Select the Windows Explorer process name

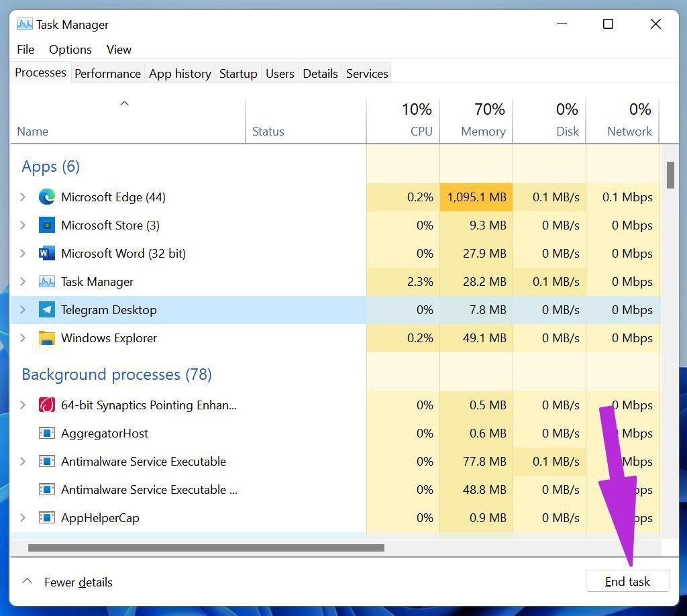point(109,338)
